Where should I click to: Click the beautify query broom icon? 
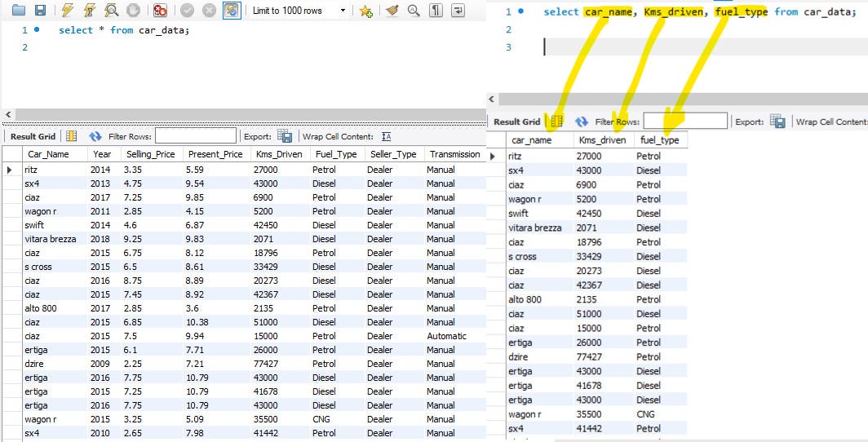(392, 10)
